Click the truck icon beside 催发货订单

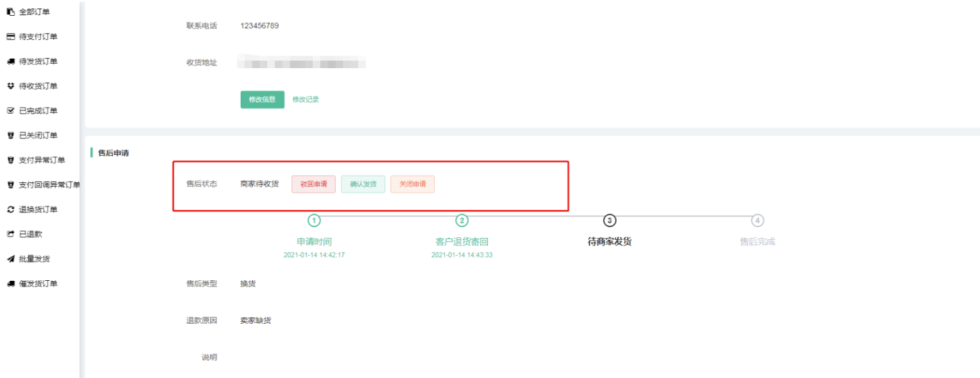pos(10,283)
